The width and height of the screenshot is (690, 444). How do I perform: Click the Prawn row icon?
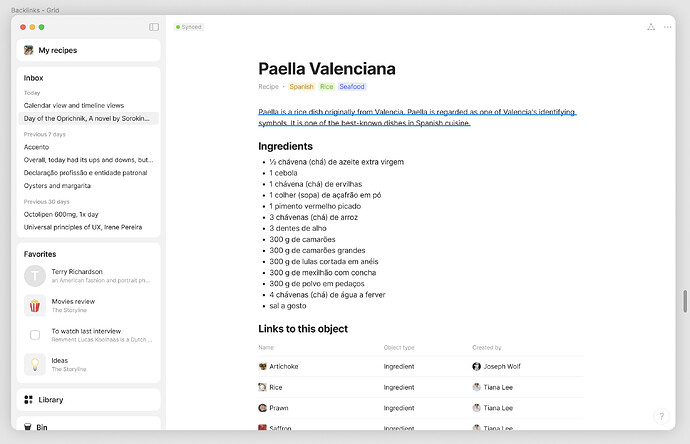pos(262,408)
